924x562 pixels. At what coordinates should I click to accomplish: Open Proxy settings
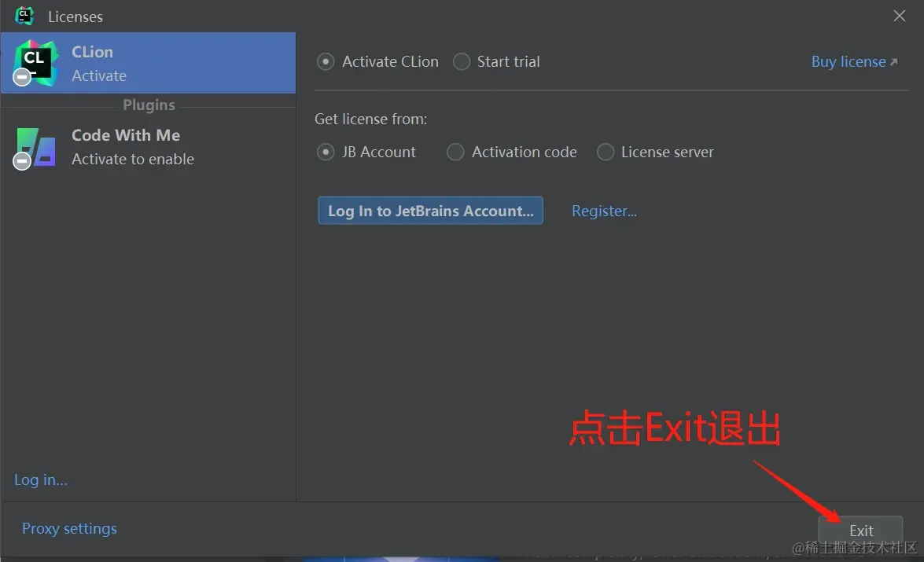point(69,528)
